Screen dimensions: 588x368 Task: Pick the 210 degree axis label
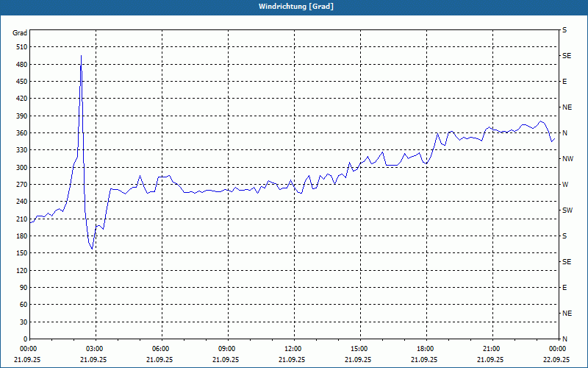(x=22, y=219)
